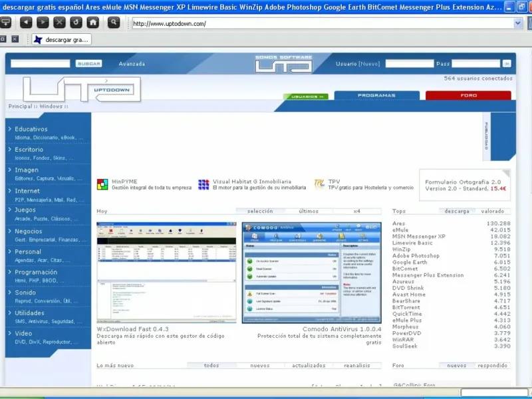Focus the Pass password field
The height and width of the screenshot is (399, 532).
click(475, 63)
